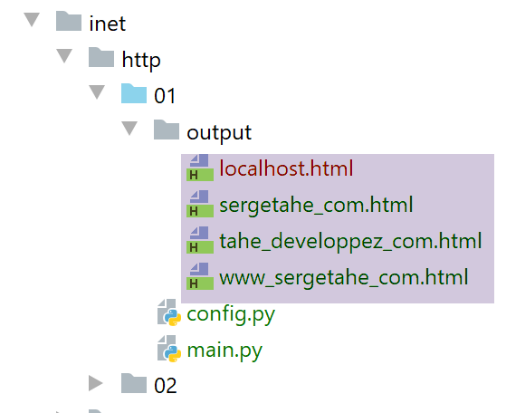Open main.py from the tree
Screen dimensions: 506x413
(x=225, y=351)
